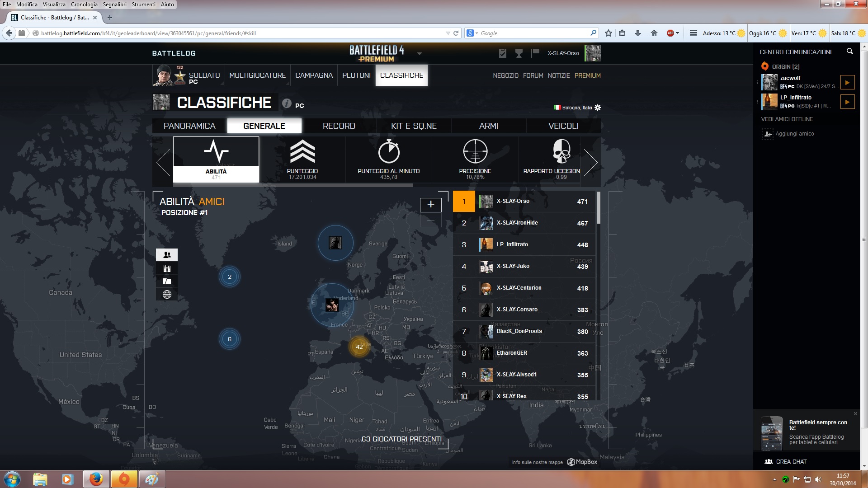The height and width of the screenshot is (488, 868).
Task: Switch leaderboard to city filter icon
Action: (x=167, y=268)
